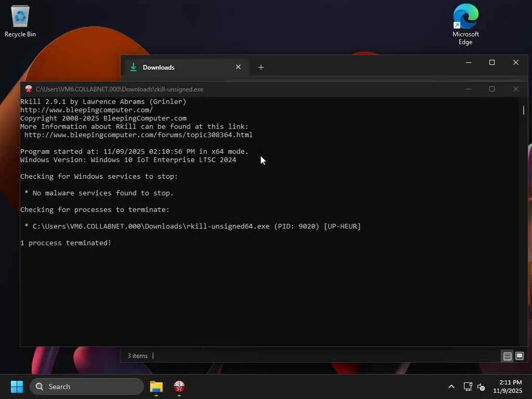The height and width of the screenshot is (399, 532).
Task: Close the Rkill console window
Action: 516,89
